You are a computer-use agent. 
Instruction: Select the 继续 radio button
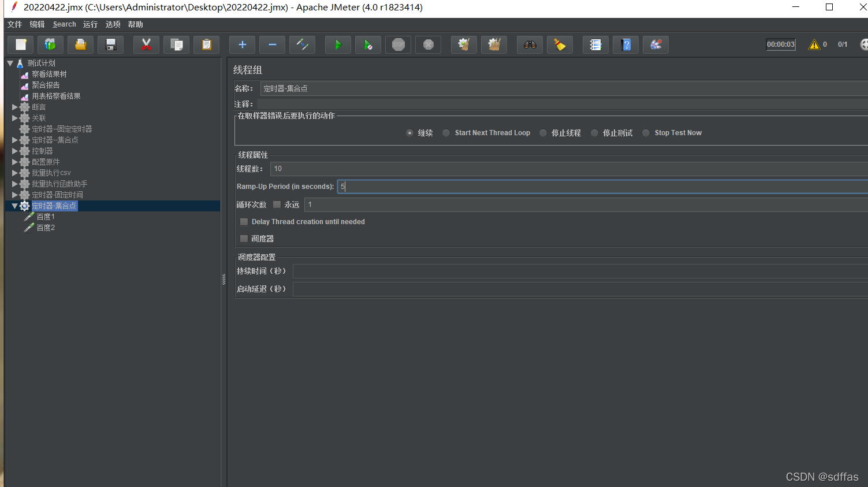(409, 133)
